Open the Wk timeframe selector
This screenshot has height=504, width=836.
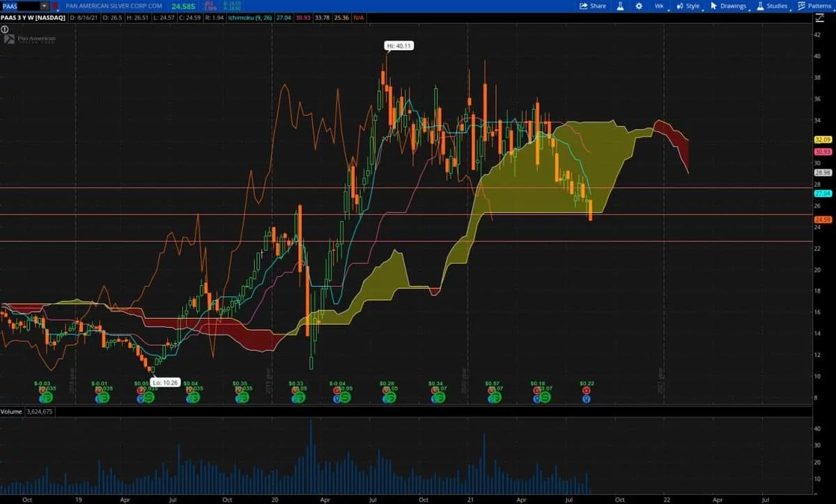click(659, 6)
